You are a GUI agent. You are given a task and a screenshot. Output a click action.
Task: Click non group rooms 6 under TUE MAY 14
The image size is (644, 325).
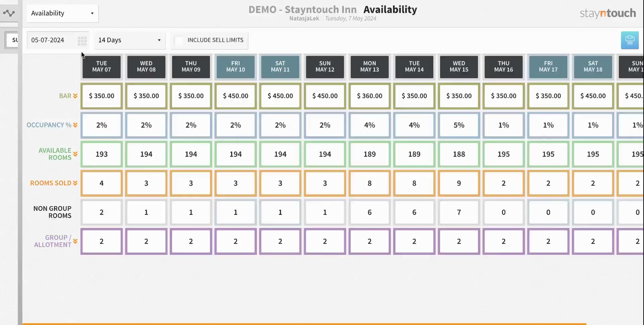(414, 212)
